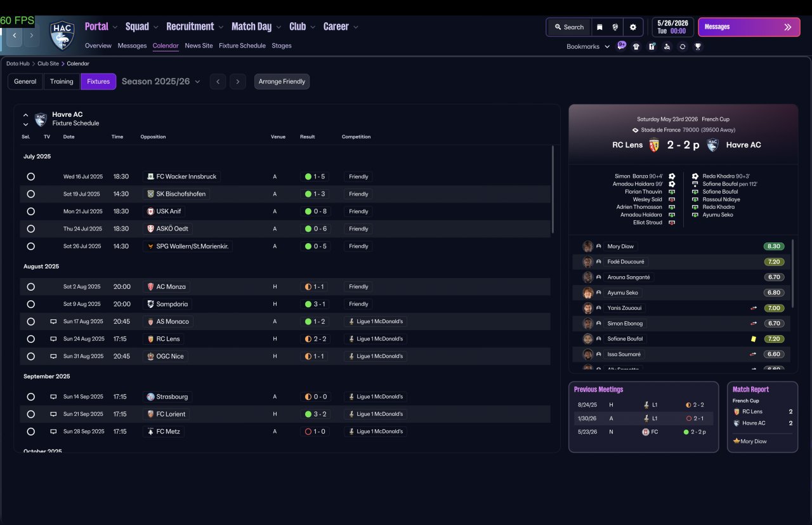Switch to the Overview sub-tab
Viewport: 812px width, 525px height.
pos(98,46)
